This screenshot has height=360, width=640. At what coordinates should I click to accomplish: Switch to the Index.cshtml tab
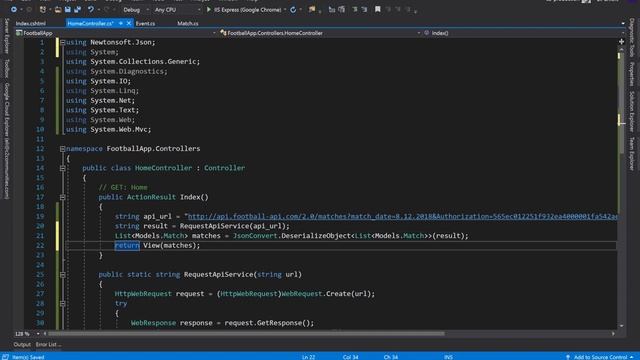point(31,23)
